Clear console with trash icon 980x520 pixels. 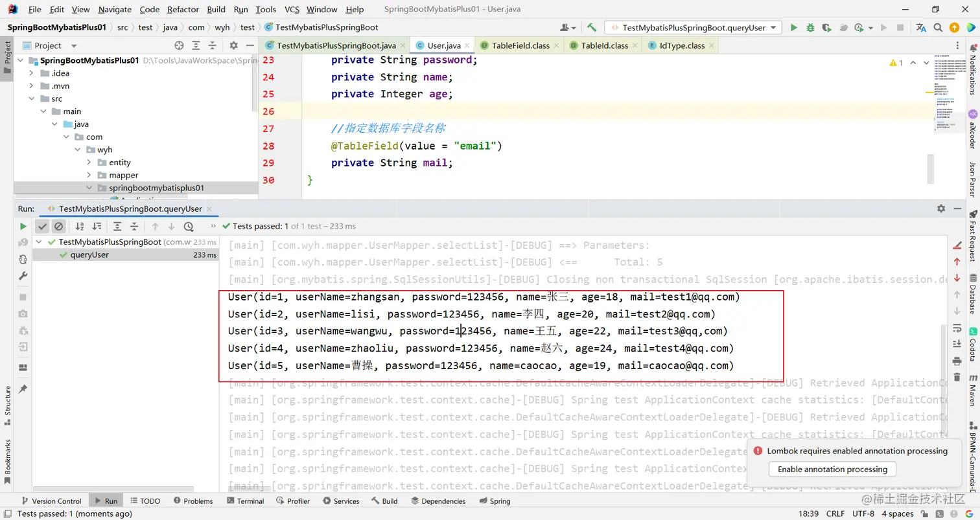(x=957, y=377)
